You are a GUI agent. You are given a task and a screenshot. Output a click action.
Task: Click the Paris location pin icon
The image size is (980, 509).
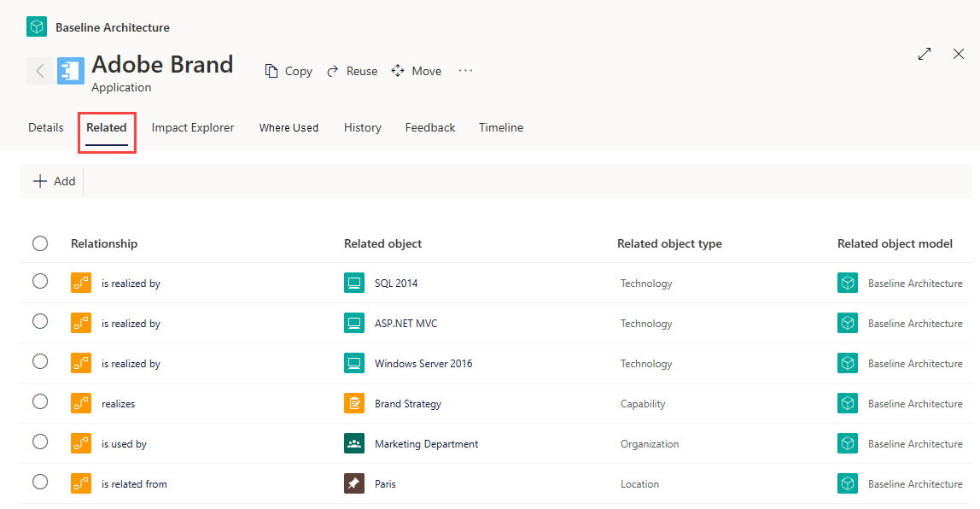coord(353,483)
